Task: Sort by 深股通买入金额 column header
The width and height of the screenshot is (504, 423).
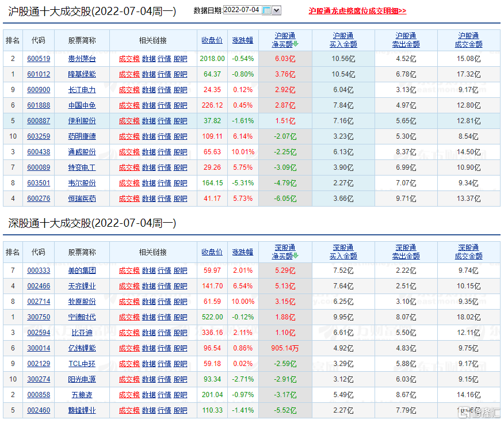Action: click(343, 252)
